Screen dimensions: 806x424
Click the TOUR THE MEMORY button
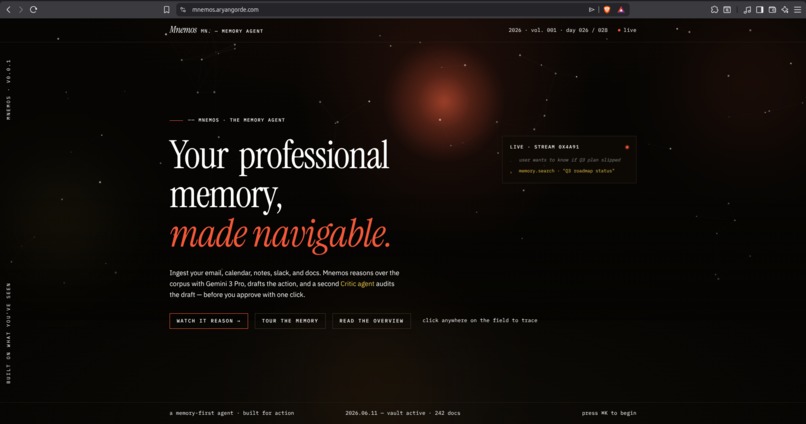point(290,321)
